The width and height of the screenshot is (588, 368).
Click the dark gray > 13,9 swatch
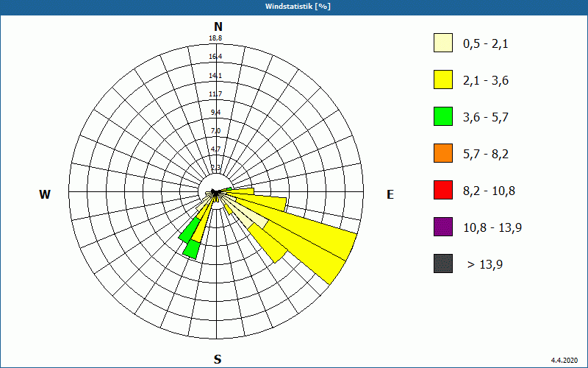click(443, 263)
